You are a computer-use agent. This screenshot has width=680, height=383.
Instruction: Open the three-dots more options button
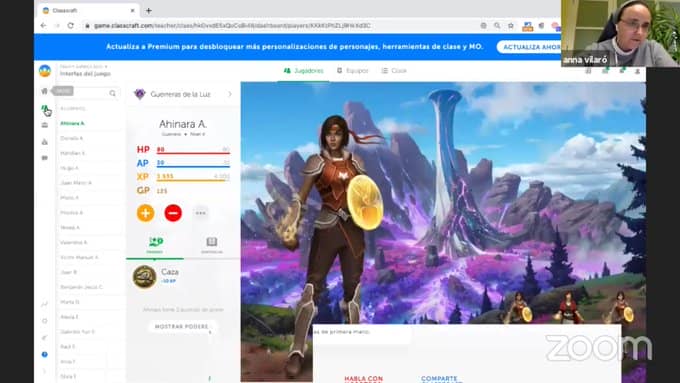(x=200, y=213)
